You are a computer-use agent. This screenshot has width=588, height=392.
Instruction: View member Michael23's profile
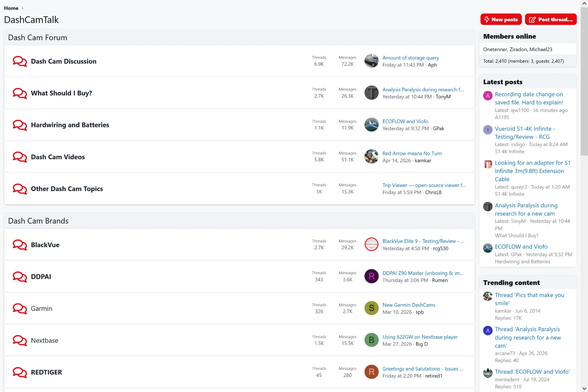coord(541,49)
